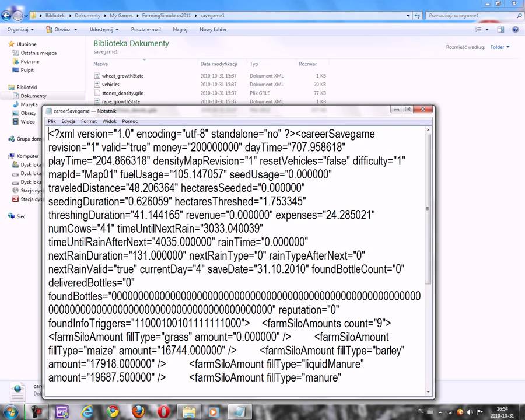The image size is (525, 420).
Task: Open the Udostępnij dropdown
Action: [x=104, y=30]
